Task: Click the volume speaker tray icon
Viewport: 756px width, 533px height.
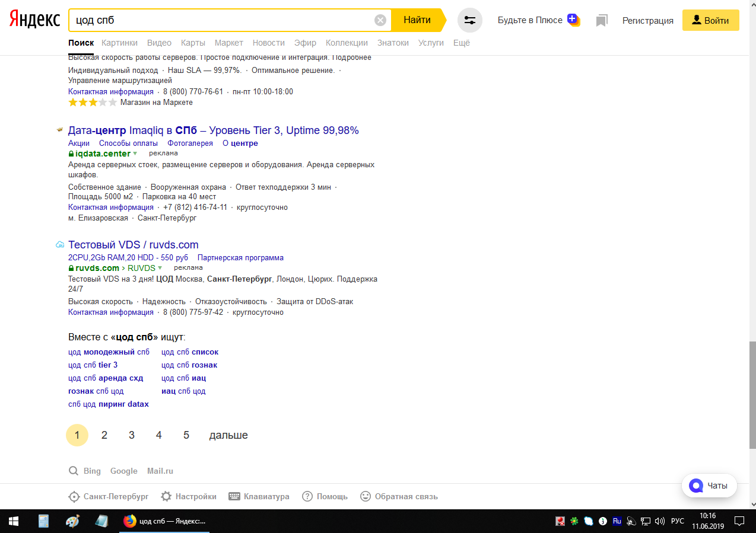Action: pyautogui.click(x=659, y=522)
